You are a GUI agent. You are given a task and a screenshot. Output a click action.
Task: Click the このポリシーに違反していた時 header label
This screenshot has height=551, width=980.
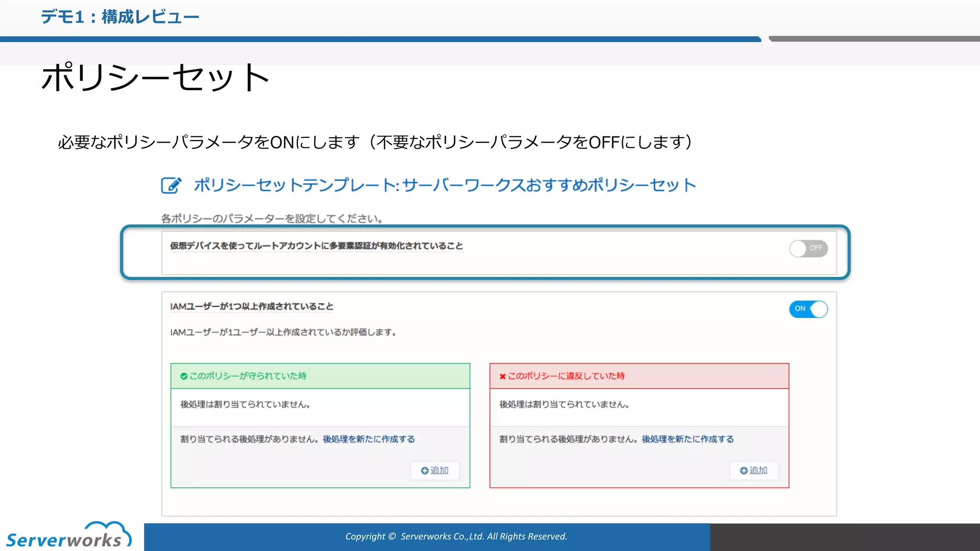567,376
